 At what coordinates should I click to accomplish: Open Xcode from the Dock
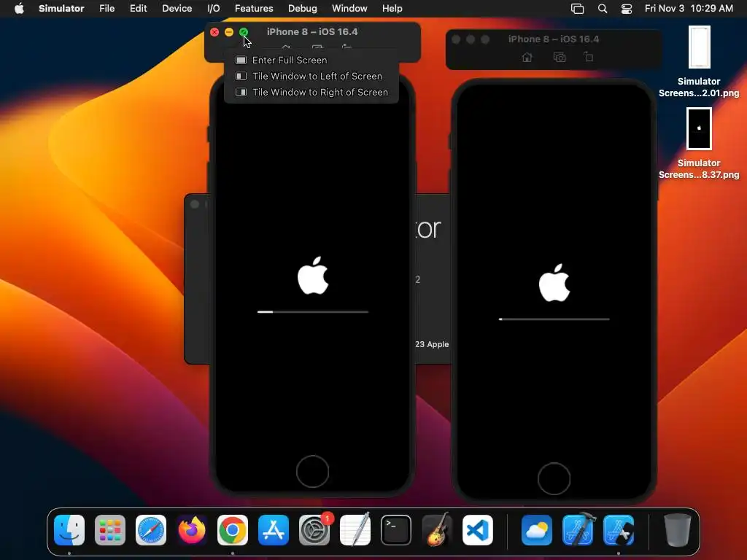[x=578, y=530]
